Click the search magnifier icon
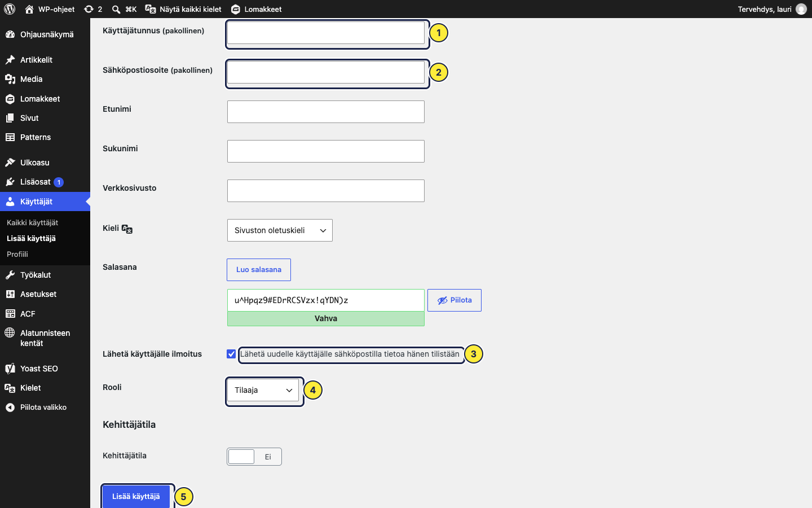Screen dimensions: 812x508 coord(116,9)
